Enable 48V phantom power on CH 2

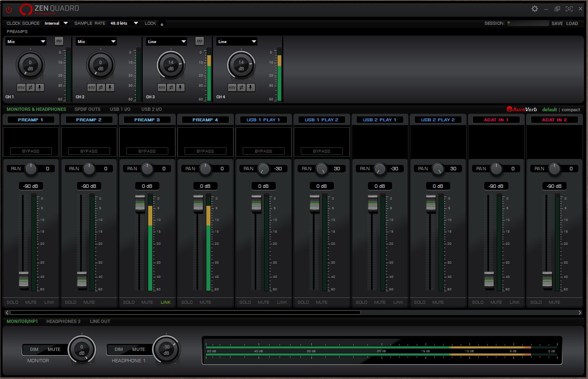[92, 87]
